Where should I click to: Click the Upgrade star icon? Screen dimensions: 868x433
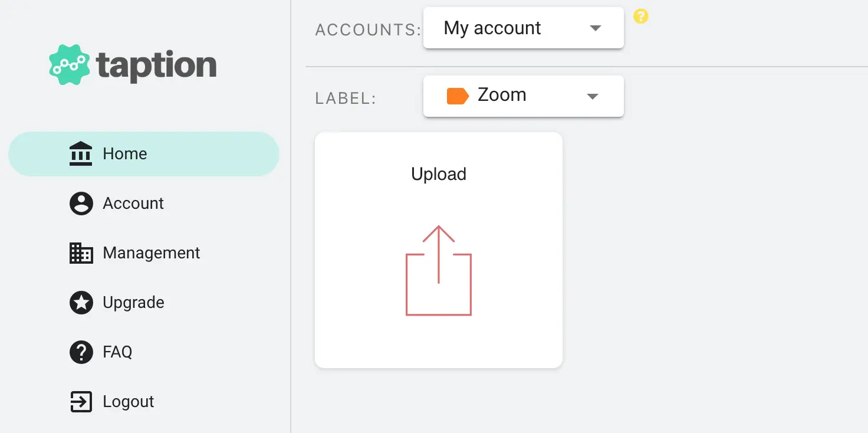coord(81,303)
